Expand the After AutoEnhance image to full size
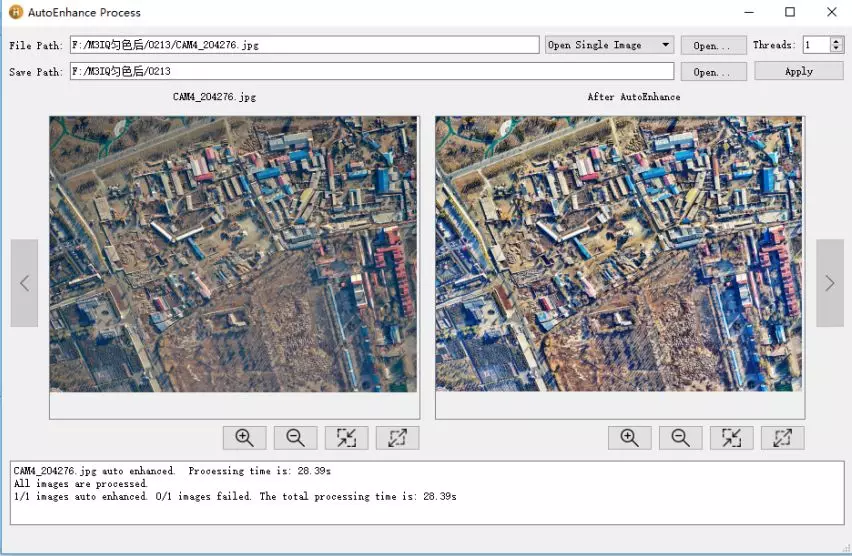This screenshot has width=852, height=556. 782,438
